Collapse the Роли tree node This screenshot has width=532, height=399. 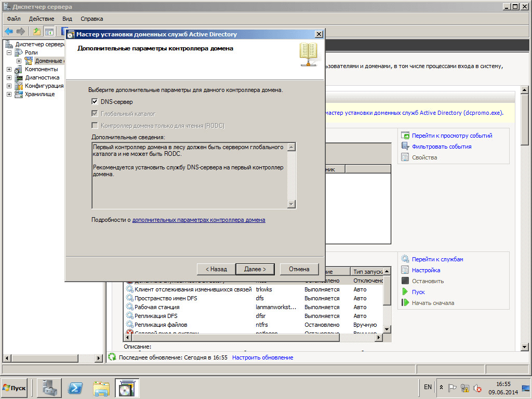click(x=9, y=52)
